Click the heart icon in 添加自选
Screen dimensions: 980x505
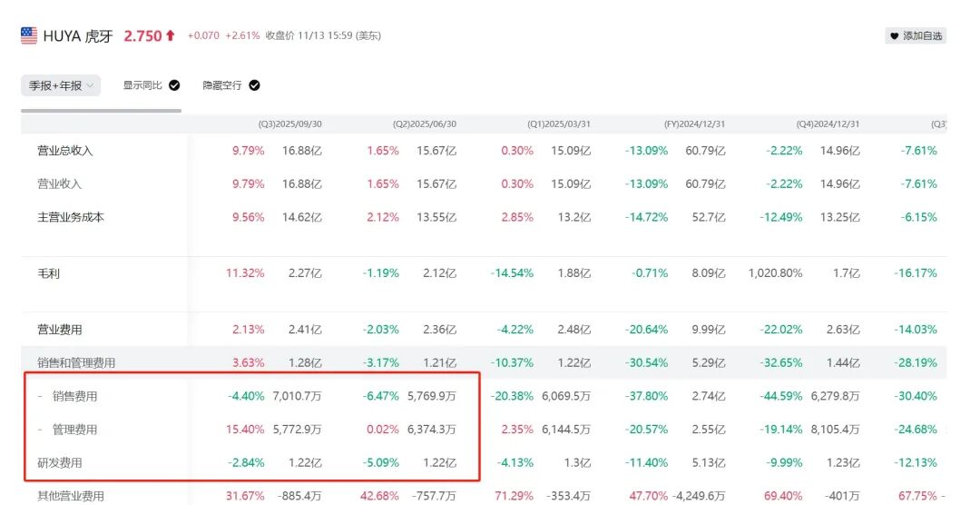(894, 36)
